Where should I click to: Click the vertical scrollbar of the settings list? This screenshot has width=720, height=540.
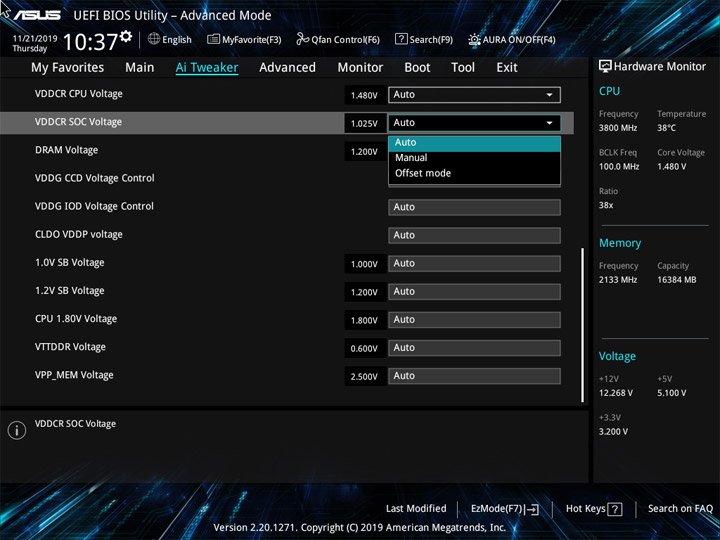pos(583,325)
